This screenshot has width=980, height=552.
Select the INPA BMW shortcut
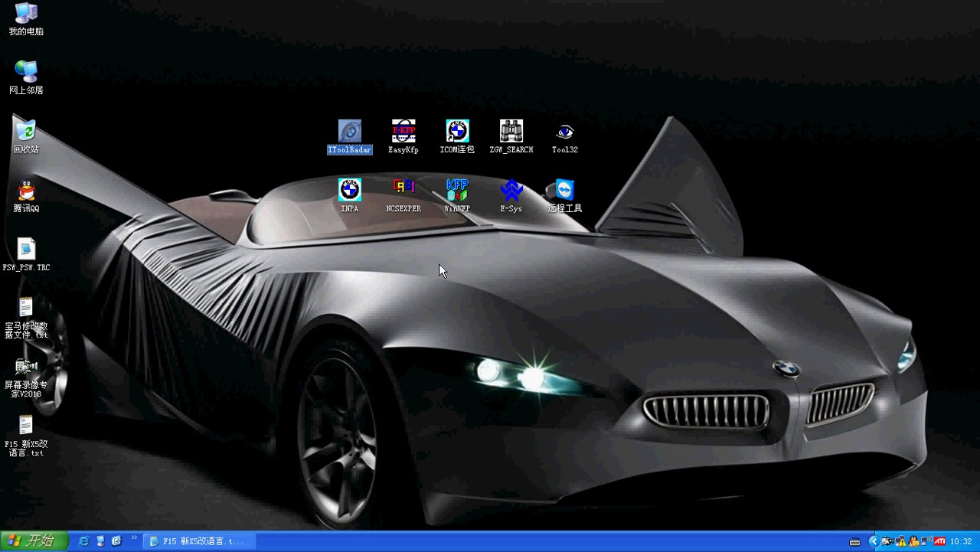coord(349,196)
